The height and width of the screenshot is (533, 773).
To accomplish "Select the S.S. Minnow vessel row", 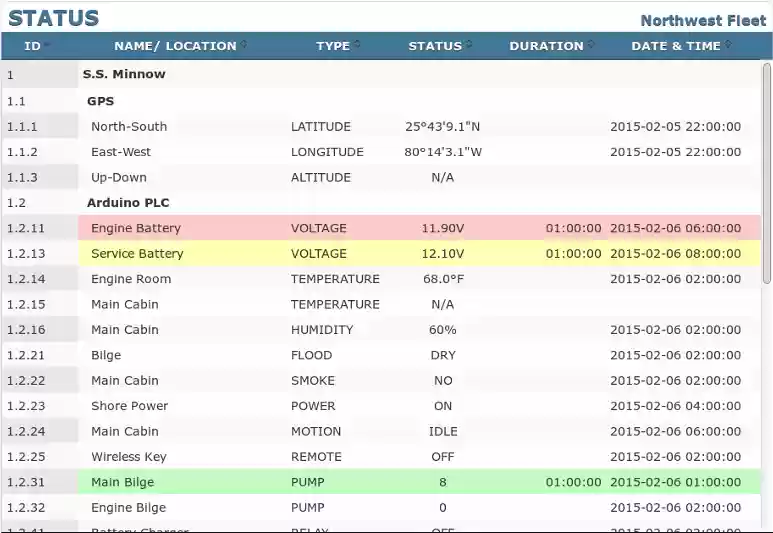I will pyautogui.click(x=124, y=74).
